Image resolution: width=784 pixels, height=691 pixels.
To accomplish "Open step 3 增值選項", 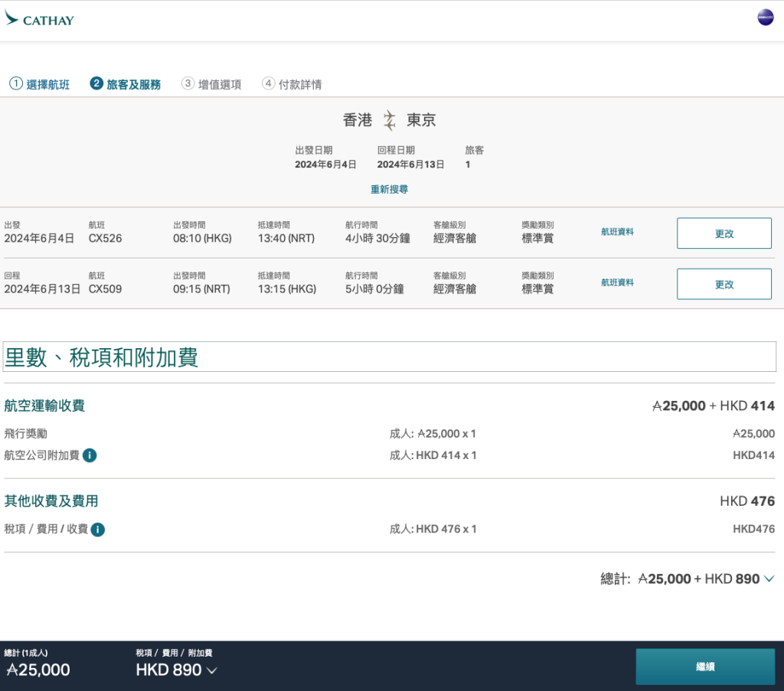I will point(211,84).
